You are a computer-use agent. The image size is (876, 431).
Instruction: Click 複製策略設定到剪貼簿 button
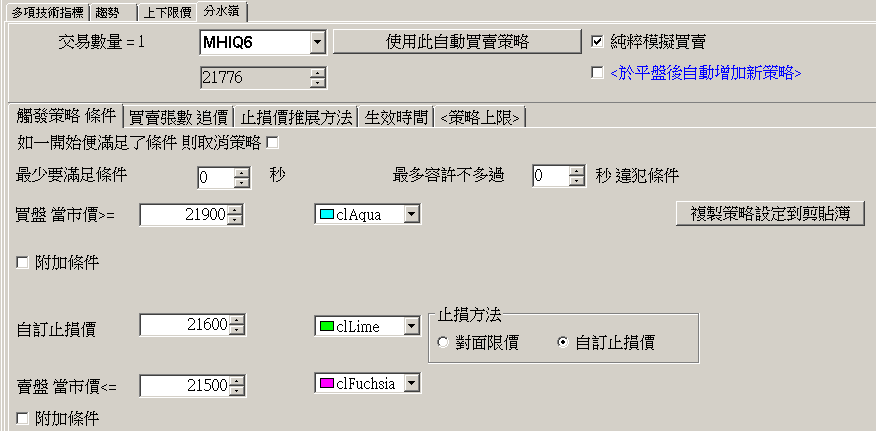(x=770, y=213)
